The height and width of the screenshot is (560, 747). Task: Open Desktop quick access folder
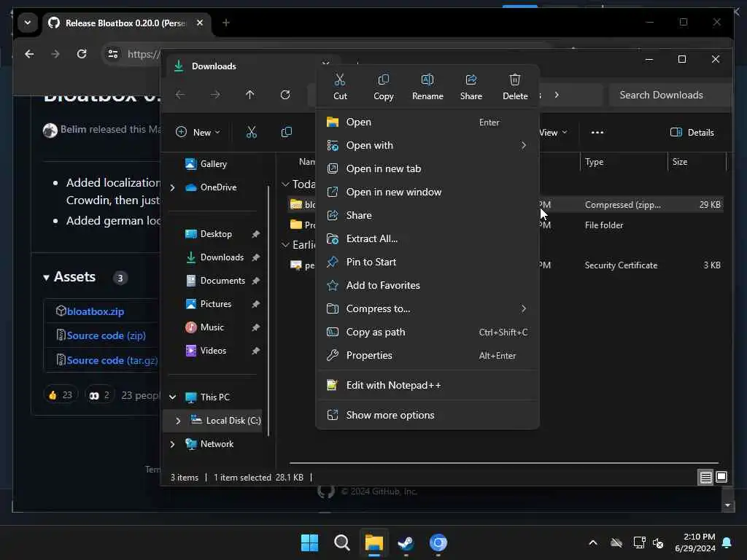point(215,234)
